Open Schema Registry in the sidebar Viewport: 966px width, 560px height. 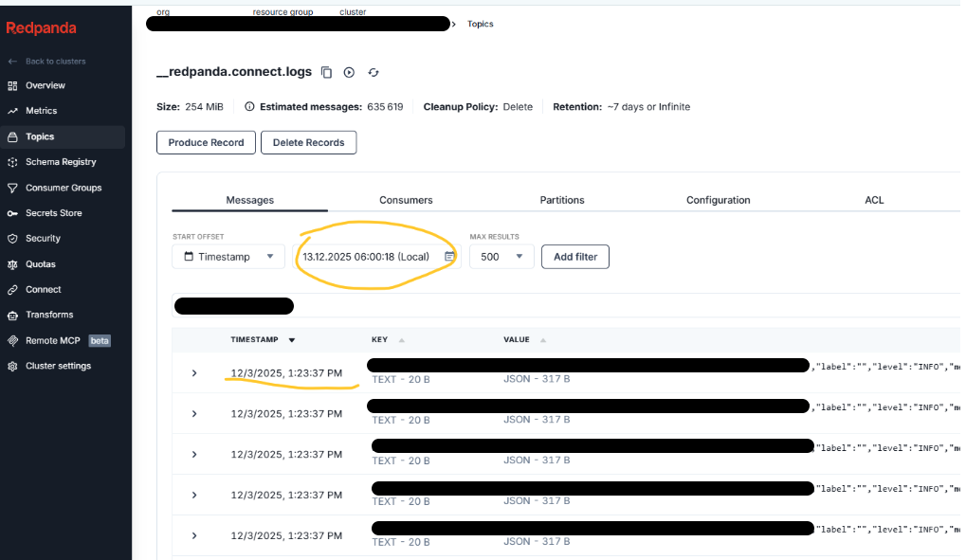pos(63,162)
